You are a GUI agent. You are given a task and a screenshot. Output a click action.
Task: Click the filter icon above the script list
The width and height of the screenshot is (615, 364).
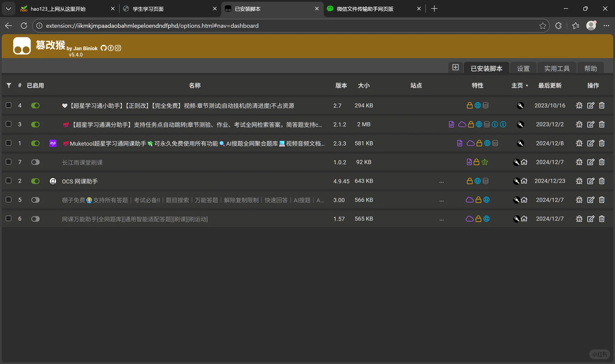(9, 85)
